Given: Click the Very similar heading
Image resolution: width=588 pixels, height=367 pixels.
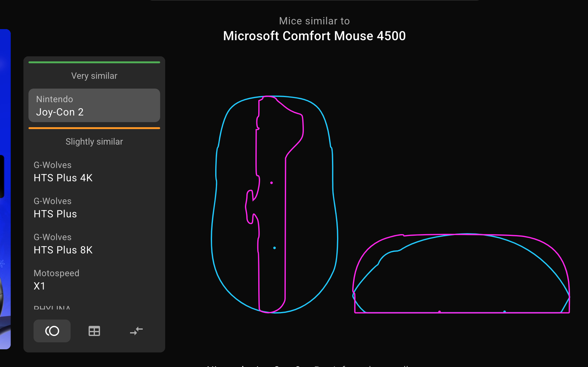Looking at the screenshot, I should click(x=94, y=76).
